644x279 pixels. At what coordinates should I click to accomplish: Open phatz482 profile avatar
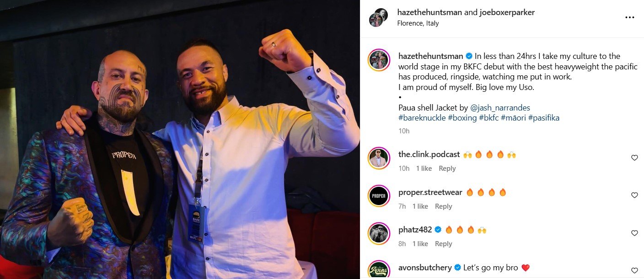coord(379,233)
